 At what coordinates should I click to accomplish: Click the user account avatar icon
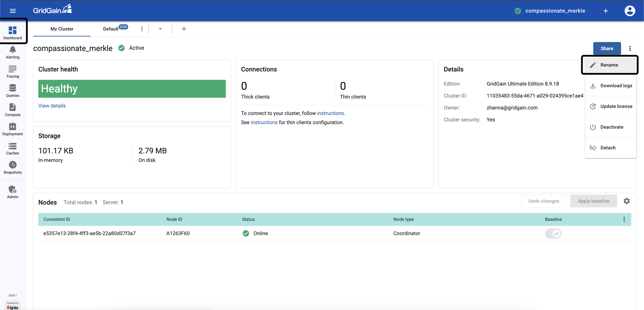(x=630, y=11)
